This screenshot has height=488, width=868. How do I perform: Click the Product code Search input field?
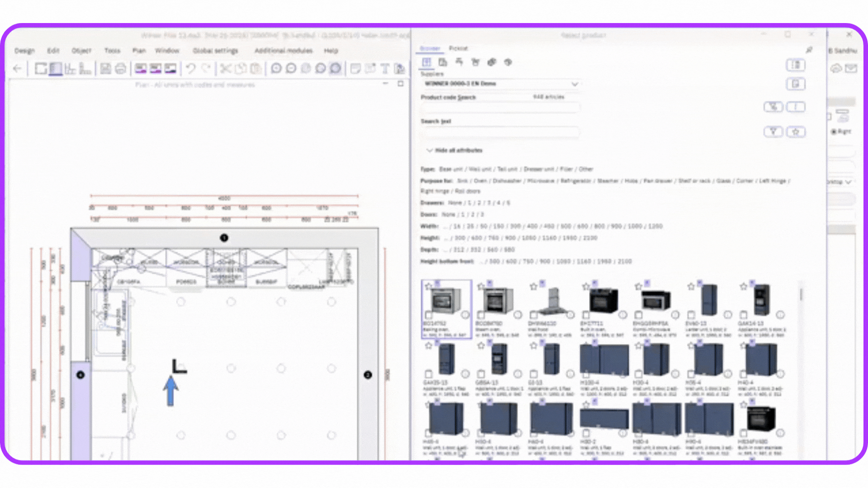point(500,108)
